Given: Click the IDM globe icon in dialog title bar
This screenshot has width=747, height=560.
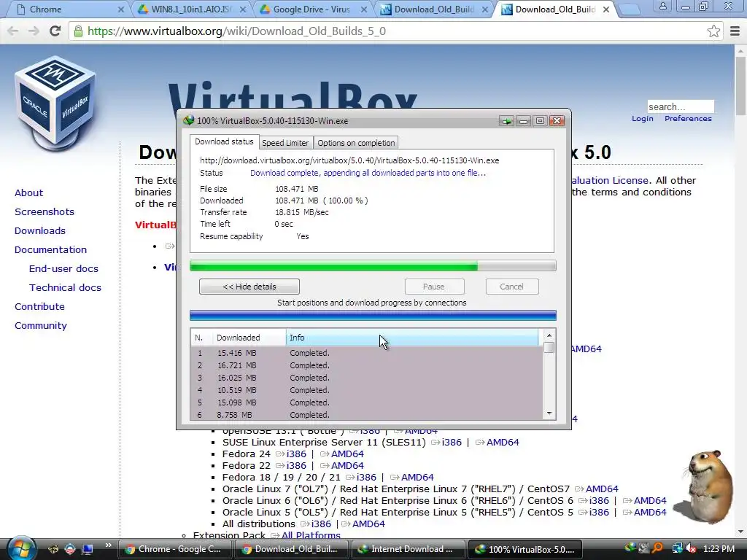Looking at the screenshot, I should [189, 120].
